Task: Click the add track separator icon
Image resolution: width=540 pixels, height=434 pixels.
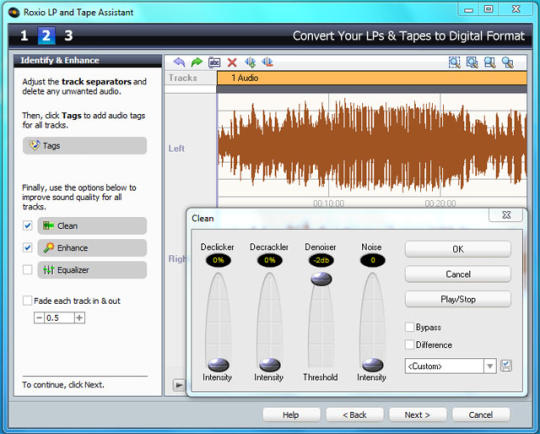Action: (x=250, y=62)
